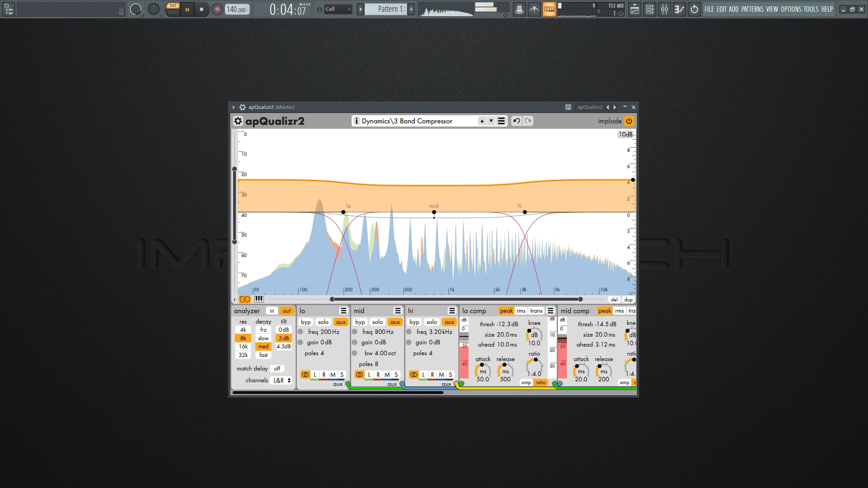Viewport: 868px width, 488px height.
Task: Toggle apQualizr2 power button next to implode
Action: pyautogui.click(x=629, y=121)
